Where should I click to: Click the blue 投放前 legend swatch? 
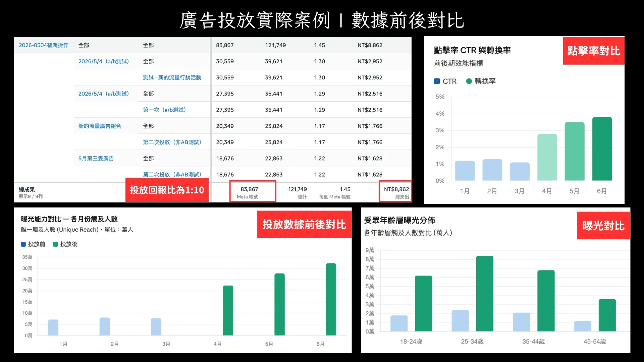[23, 244]
